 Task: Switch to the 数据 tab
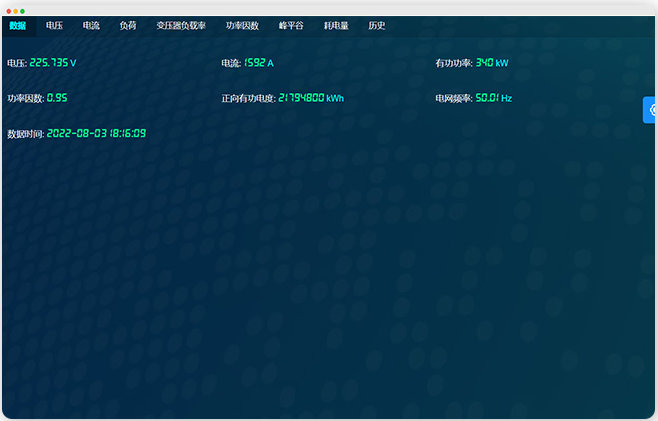18,26
